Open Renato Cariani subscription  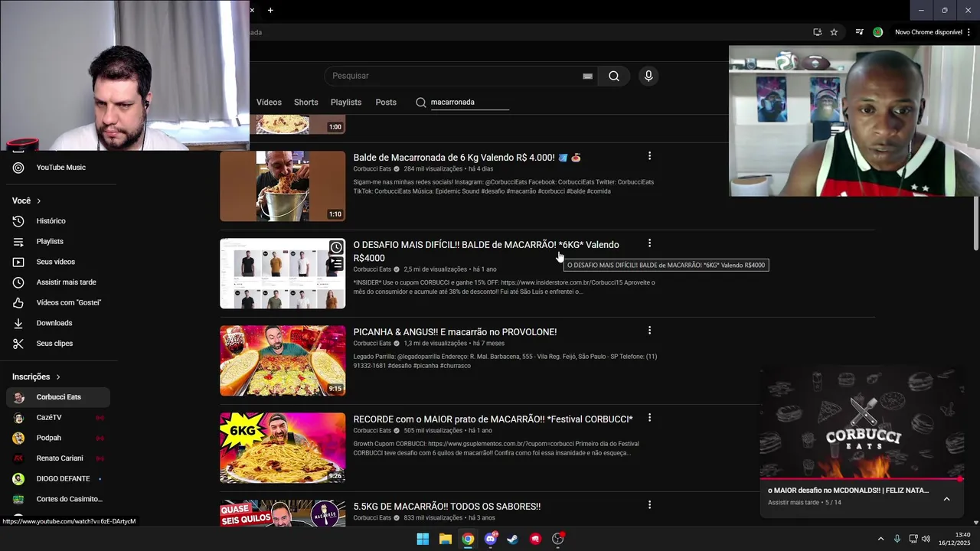click(58, 458)
